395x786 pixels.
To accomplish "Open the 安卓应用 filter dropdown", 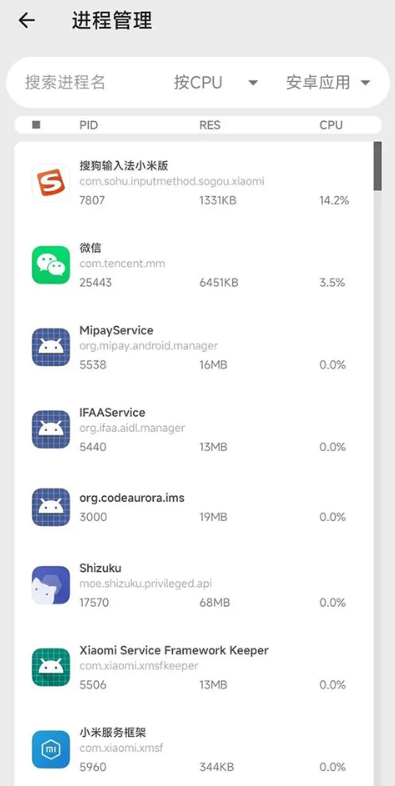I will point(328,82).
